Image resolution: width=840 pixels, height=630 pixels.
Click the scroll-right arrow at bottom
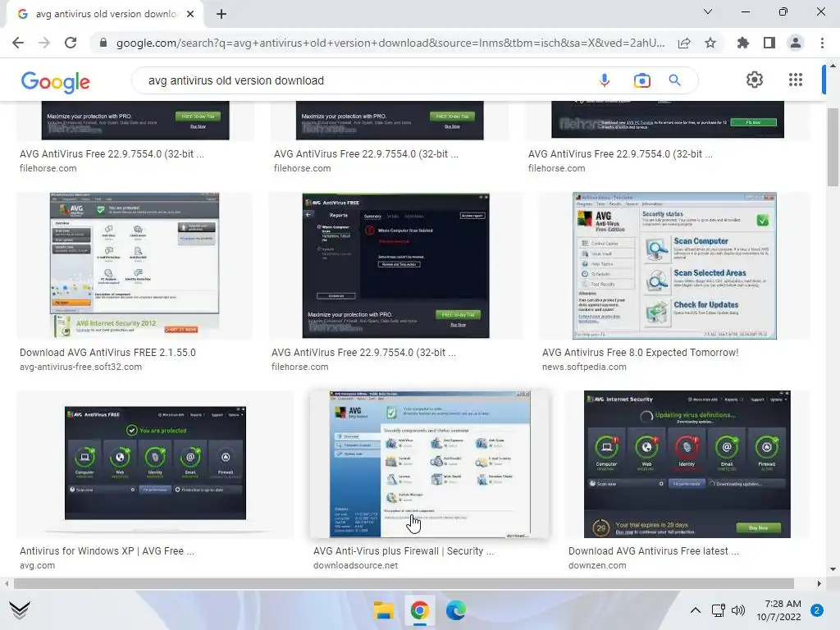819,583
